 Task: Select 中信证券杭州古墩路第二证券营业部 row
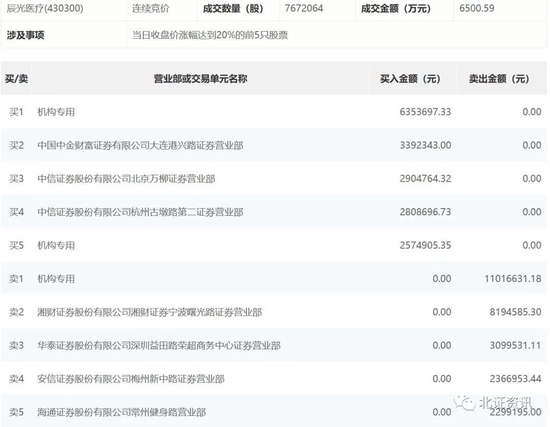pos(274,212)
